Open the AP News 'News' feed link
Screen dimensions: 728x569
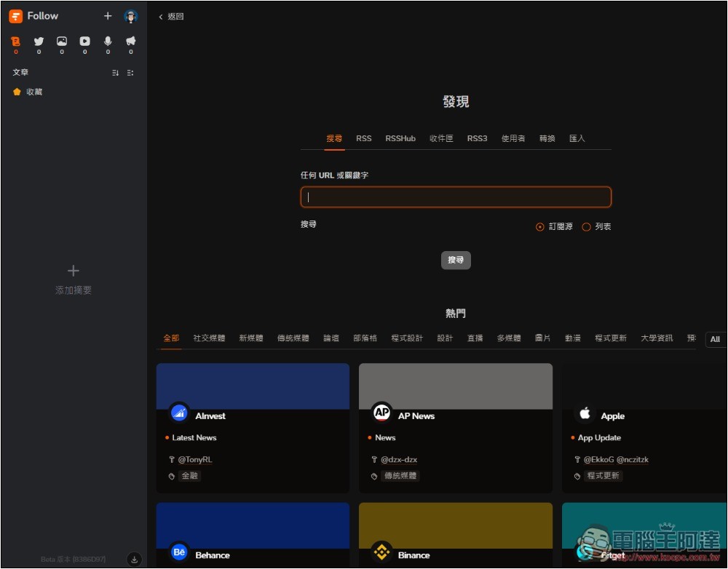pos(385,437)
